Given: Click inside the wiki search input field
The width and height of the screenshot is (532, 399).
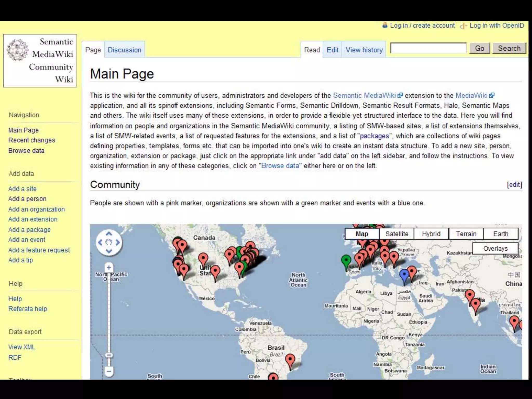Looking at the screenshot, I should coord(428,48).
